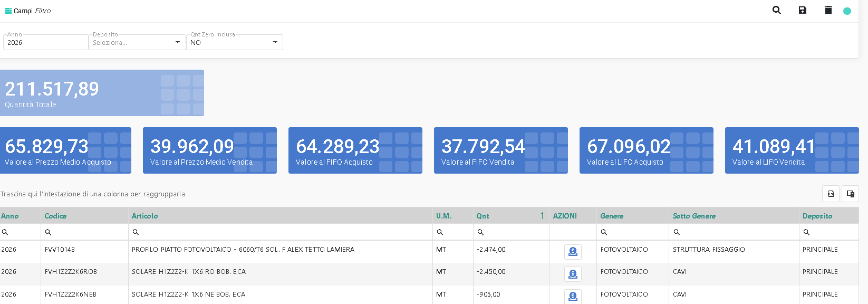Click the action icon for FVH1Z2Z2K6NEB row

tap(573, 296)
